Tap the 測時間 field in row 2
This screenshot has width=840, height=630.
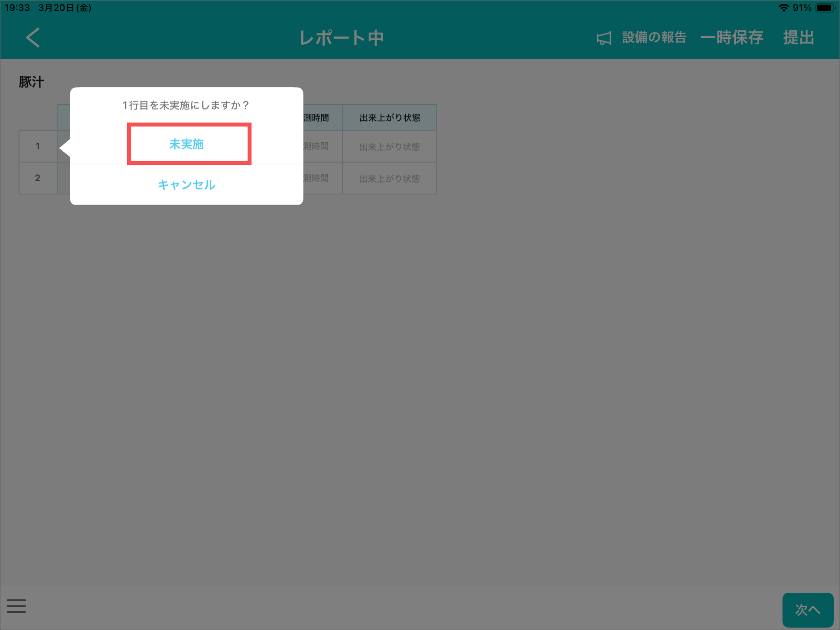point(322,178)
